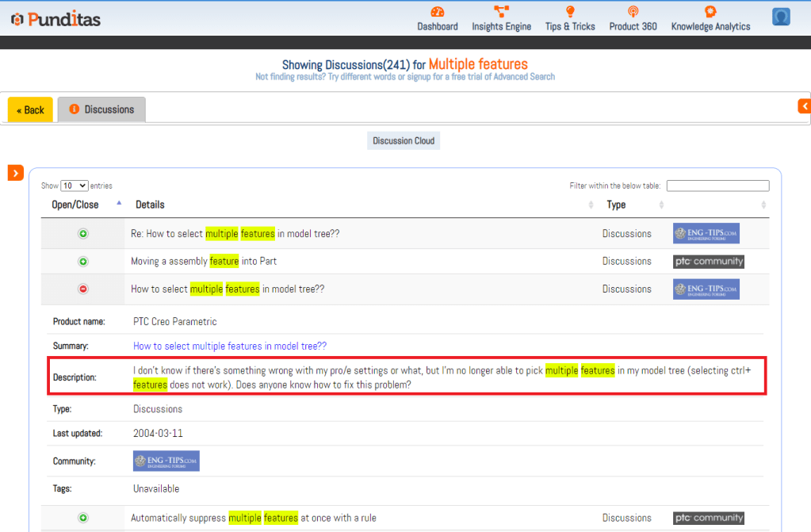Expand the orange left sidebar arrow

(x=16, y=172)
